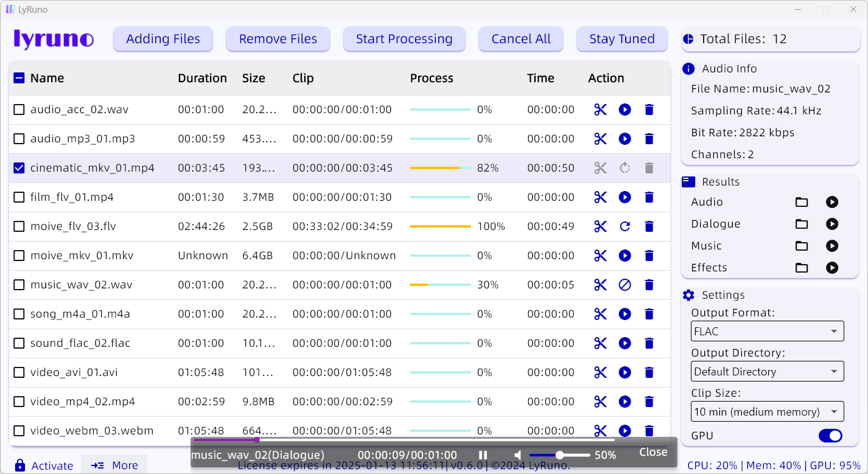This screenshot has height=474, width=868.
Task: Delete audio_mp3_01.mp3 using the trash icon
Action: click(x=649, y=139)
